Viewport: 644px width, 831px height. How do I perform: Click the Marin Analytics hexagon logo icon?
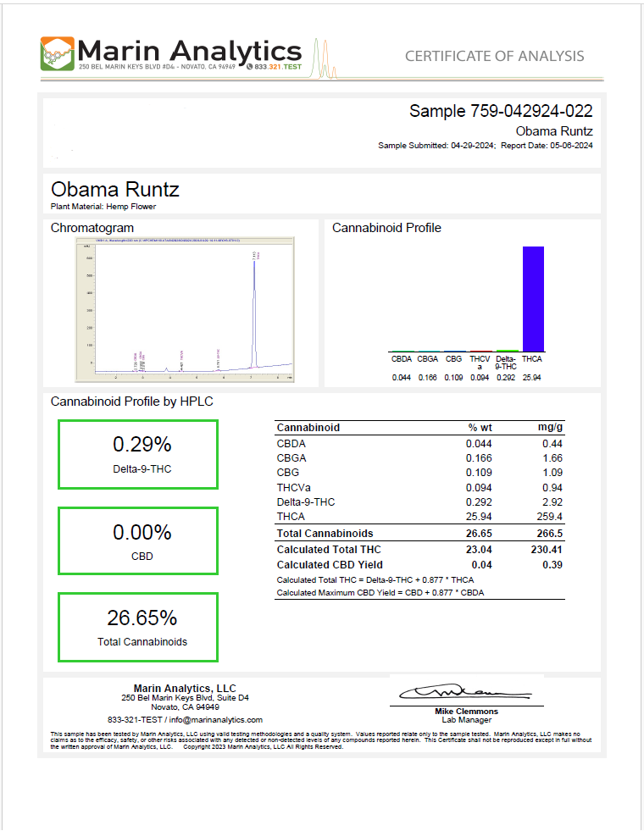[x=58, y=53]
